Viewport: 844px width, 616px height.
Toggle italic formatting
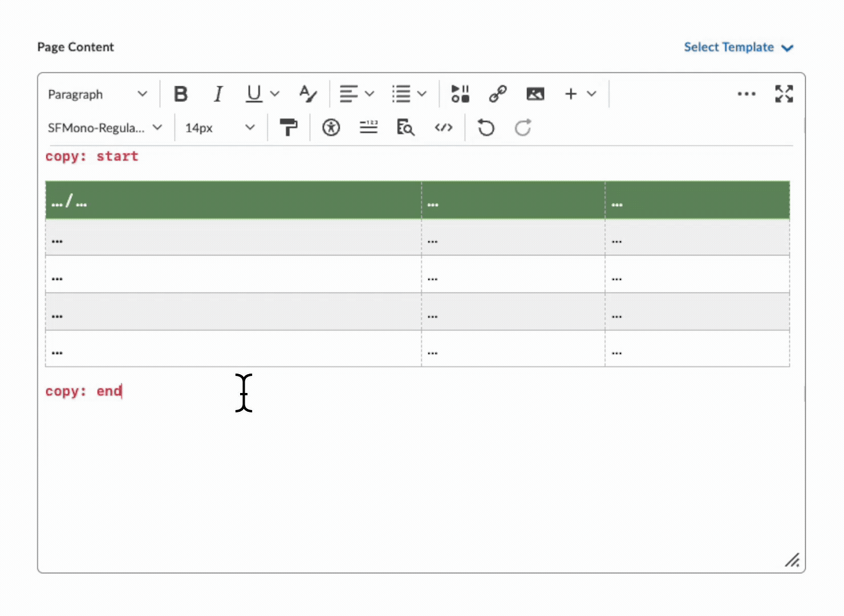click(218, 94)
